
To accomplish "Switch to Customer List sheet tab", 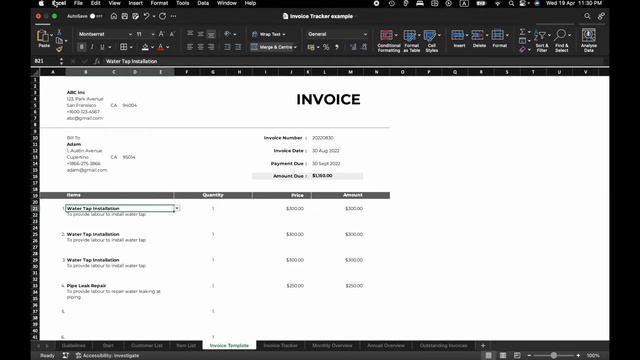I will pos(147,346).
